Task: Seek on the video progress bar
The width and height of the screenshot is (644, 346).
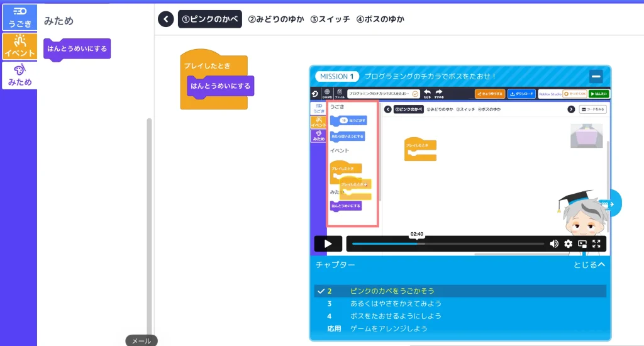Action: pyautogui.click(x=448, y=243)
